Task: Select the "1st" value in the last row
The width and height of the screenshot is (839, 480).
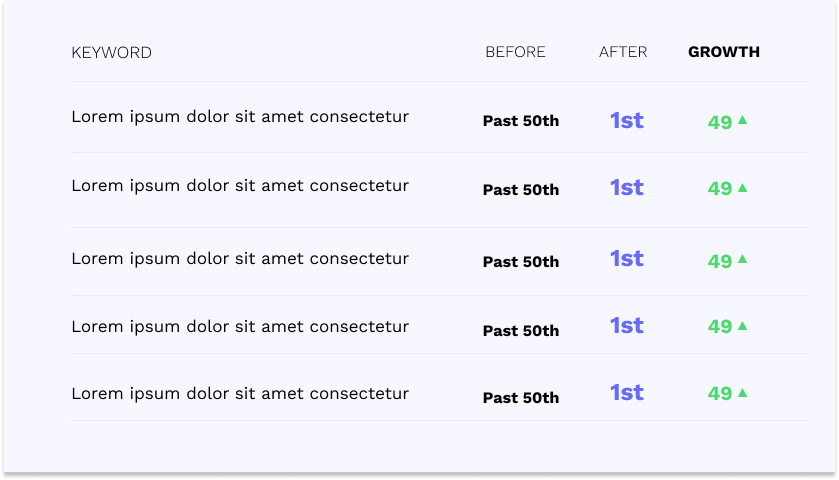Action: click(x=627, y=392)
